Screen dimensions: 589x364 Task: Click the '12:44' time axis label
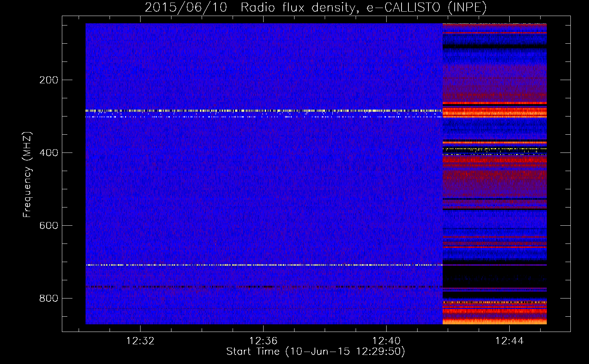tap(509, 341)
